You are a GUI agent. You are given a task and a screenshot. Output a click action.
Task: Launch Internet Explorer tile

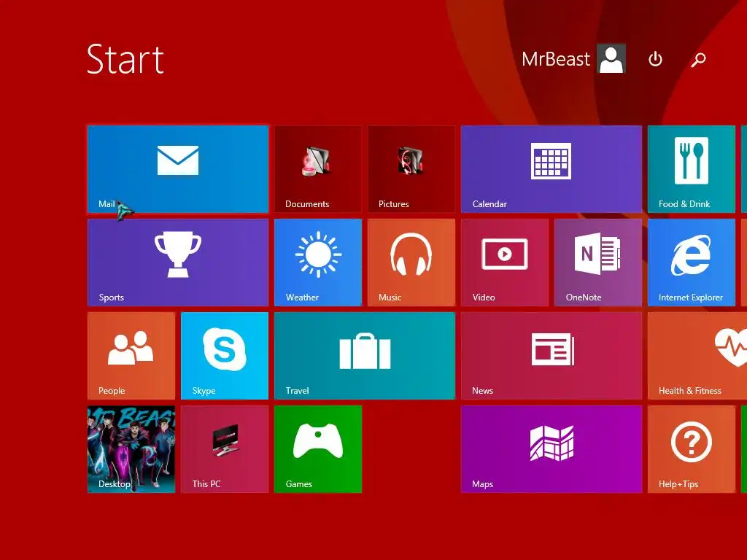[x=692, y=262]
